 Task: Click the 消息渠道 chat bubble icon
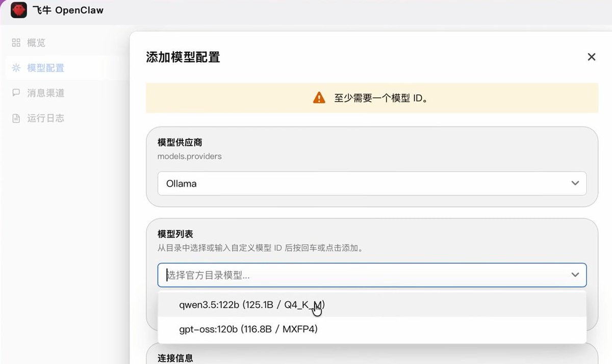pos(16,93)
